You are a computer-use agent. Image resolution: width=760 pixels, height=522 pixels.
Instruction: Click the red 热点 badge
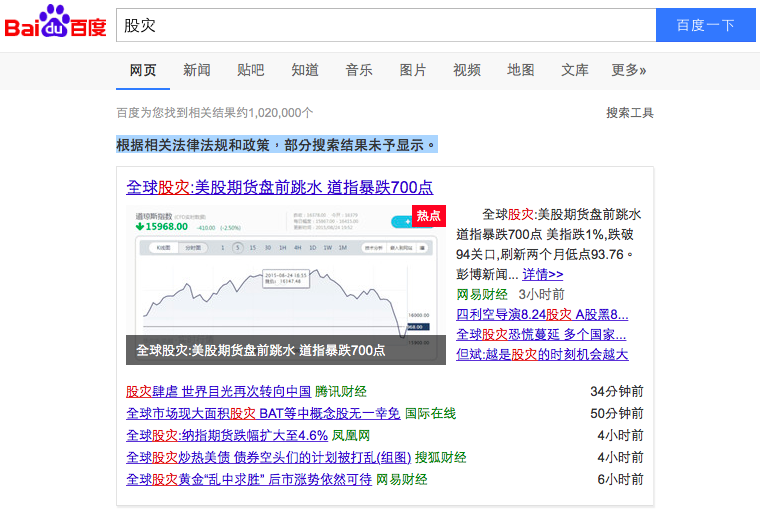point(428,216)
